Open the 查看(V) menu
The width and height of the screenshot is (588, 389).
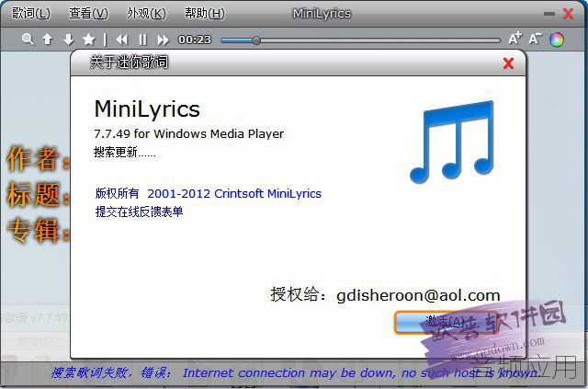click(x=88, y=14)
